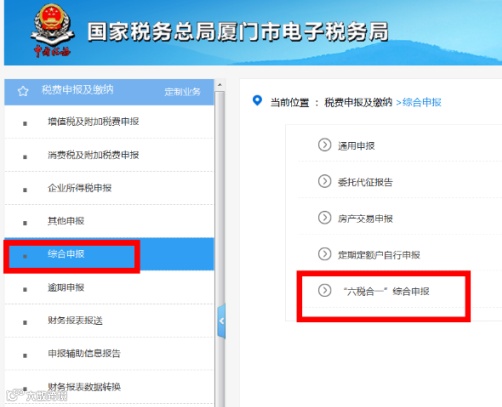The image size is (502, 407).
Task: Click the 定制业务 link
Action: (182, 92)
